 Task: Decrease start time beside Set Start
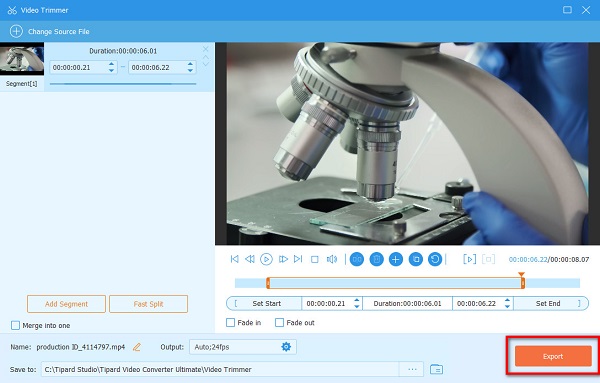coord(357,306)
